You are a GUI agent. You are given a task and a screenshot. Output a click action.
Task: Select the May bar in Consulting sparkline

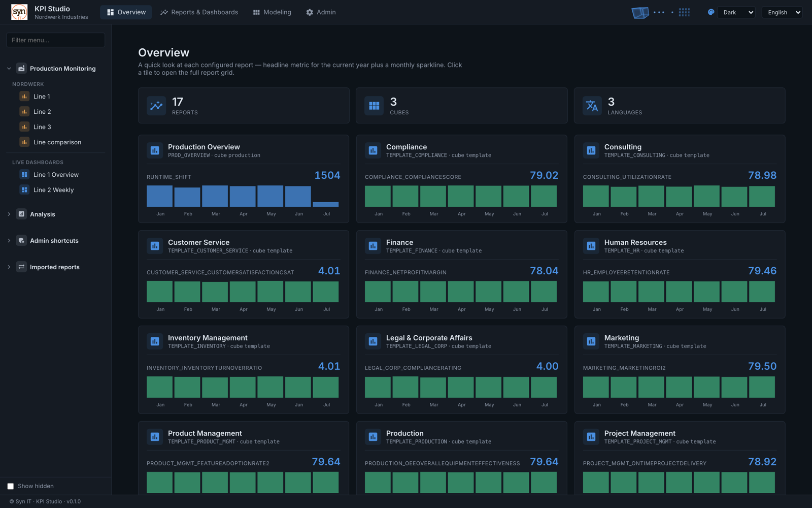pos(707,196)
